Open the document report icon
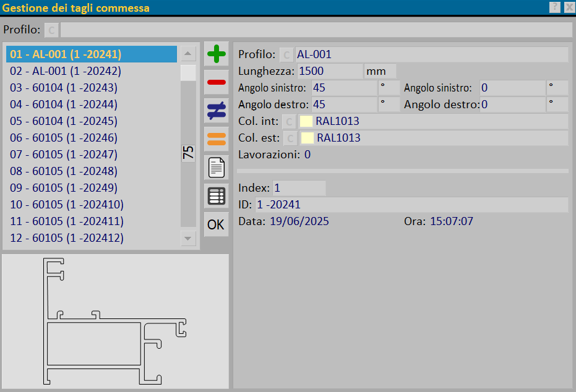This screenshot has width=576, height=392. [x=217, y=168]
